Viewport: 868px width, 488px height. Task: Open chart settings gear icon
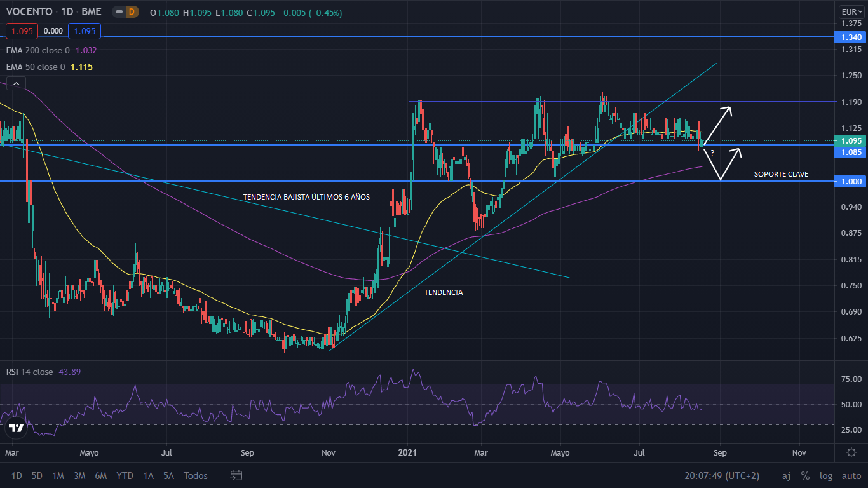click(851, 452)
